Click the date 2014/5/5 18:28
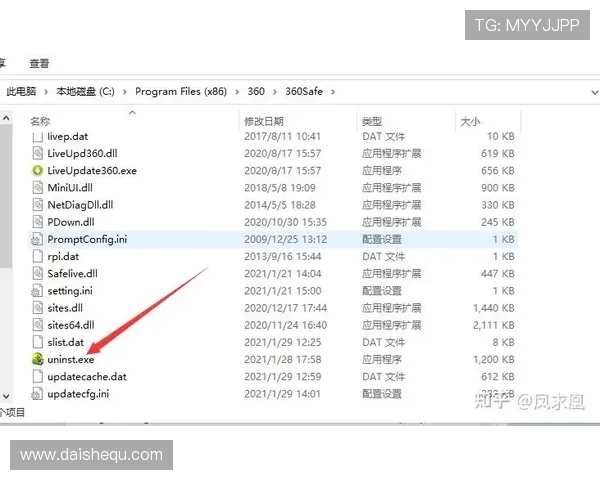The image size is (600, 480). click(x=280, y=205)
